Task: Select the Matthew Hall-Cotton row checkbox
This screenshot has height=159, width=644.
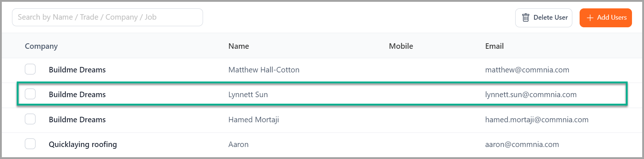Action: (30, 69)
